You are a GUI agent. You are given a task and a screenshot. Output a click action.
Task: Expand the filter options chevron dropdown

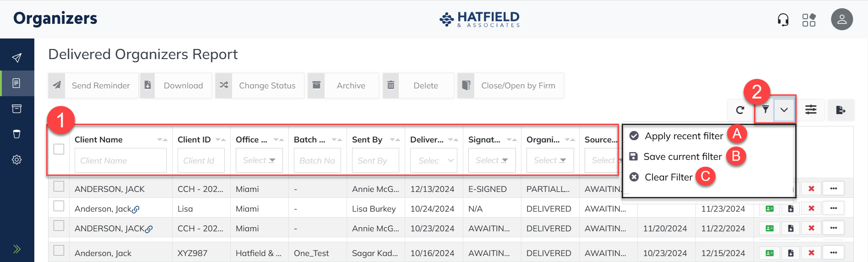point(784,110)
